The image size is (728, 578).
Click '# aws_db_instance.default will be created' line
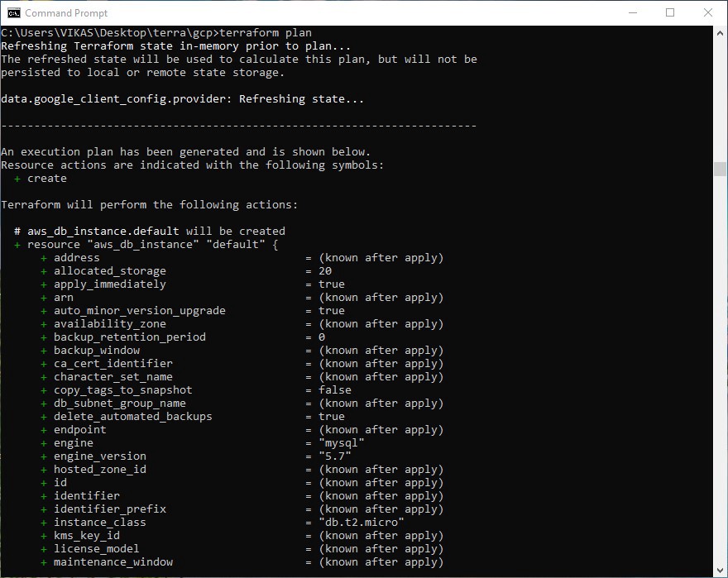point(150,232)
